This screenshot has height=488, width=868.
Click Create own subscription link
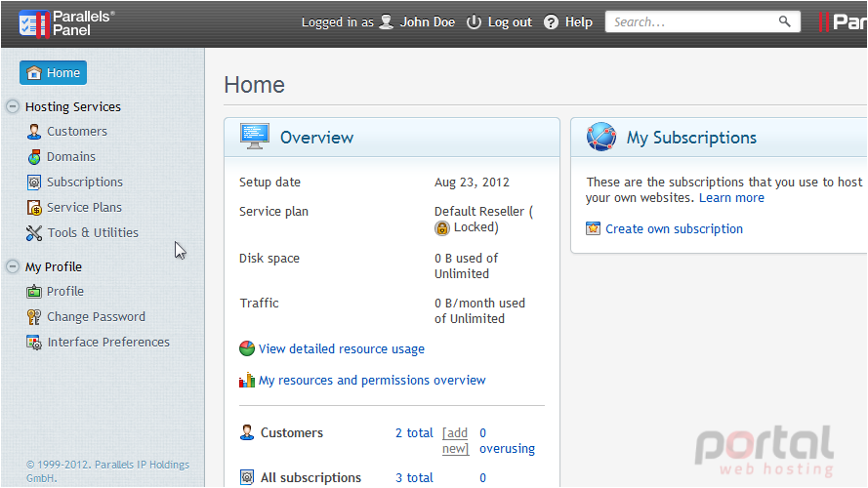click(x=674, y=229)
